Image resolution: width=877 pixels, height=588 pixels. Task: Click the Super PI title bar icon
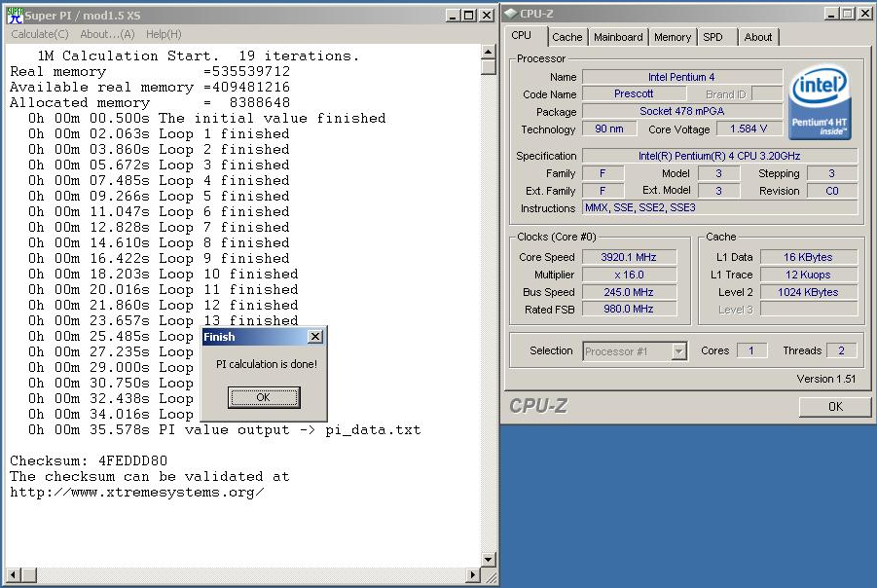coord(15,16)
